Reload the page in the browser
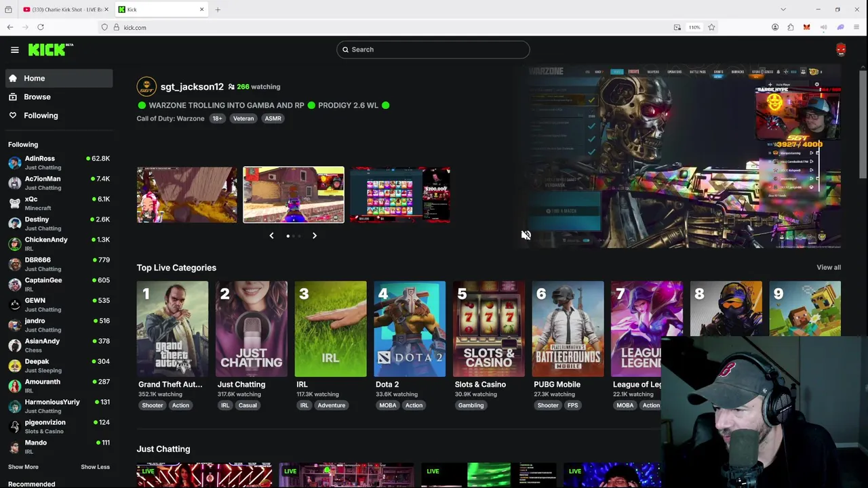 click(41, 27)
